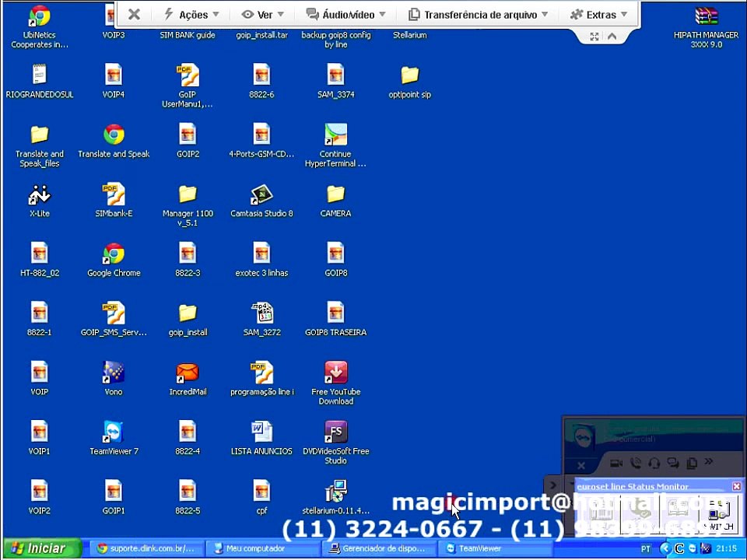Open TeamViewer 7 desktop shortcut
The height and width of the screenshot is (560, 747).
tap(114, 432)
